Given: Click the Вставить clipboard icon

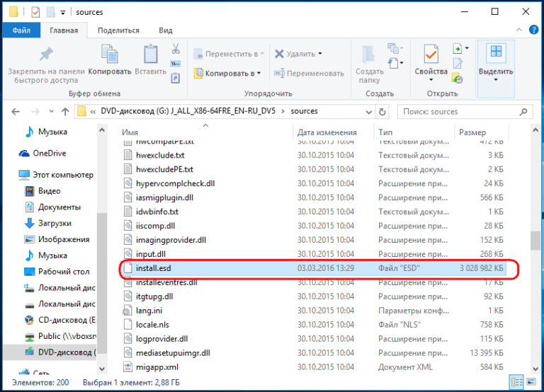Looking at the screenshot, I should pyautogui.click(x=150, y=55).
